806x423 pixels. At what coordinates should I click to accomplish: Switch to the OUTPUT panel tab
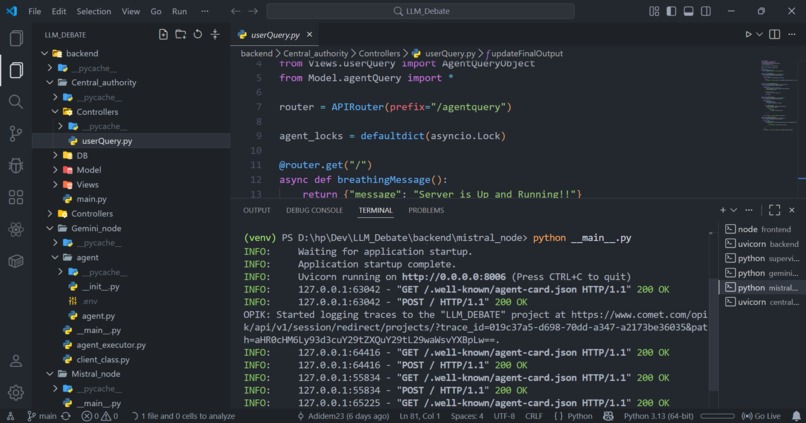tap(257, 210)
